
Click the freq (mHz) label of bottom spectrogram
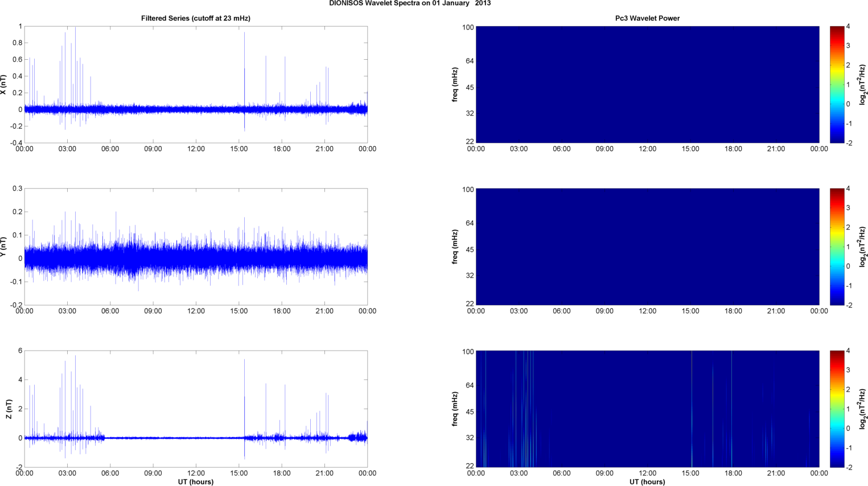455,409
